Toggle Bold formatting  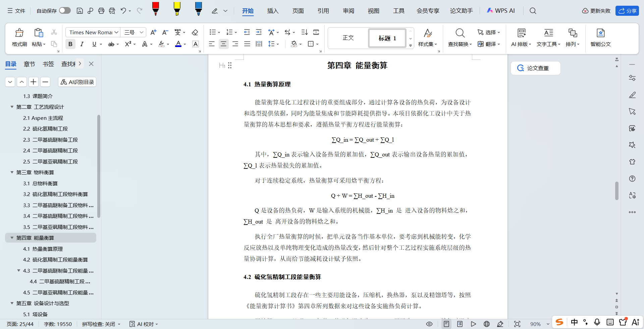pos(70,44)
